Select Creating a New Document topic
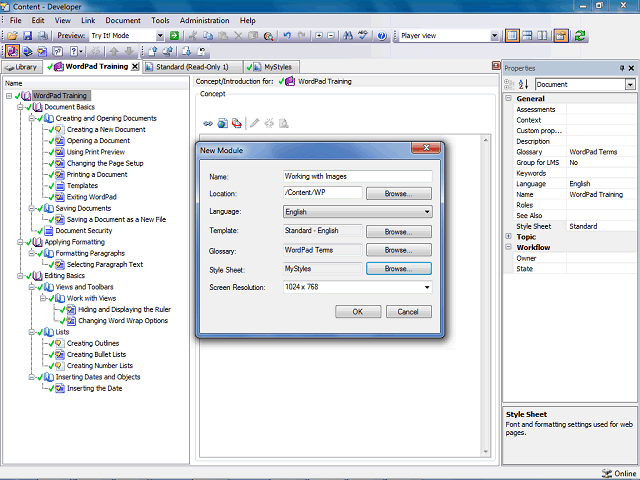640x480 pixels. 106,129
